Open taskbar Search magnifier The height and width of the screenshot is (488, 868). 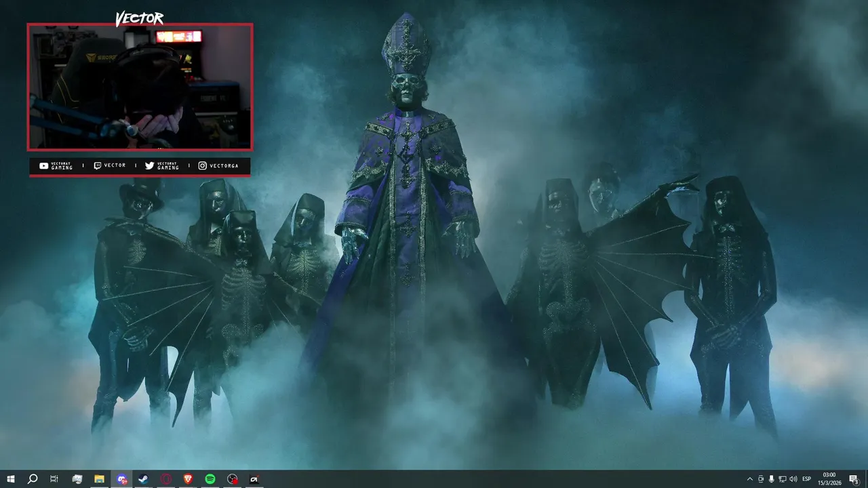[x=33, y=479]
